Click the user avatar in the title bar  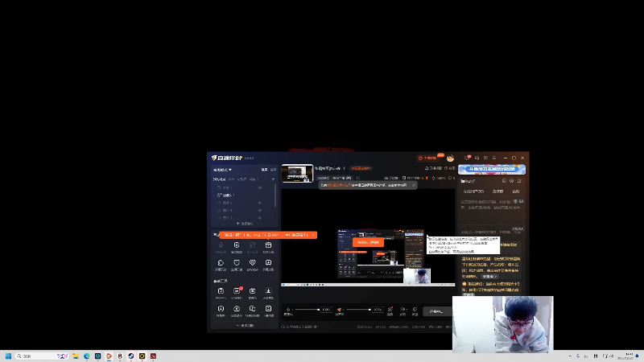[451, 158]
